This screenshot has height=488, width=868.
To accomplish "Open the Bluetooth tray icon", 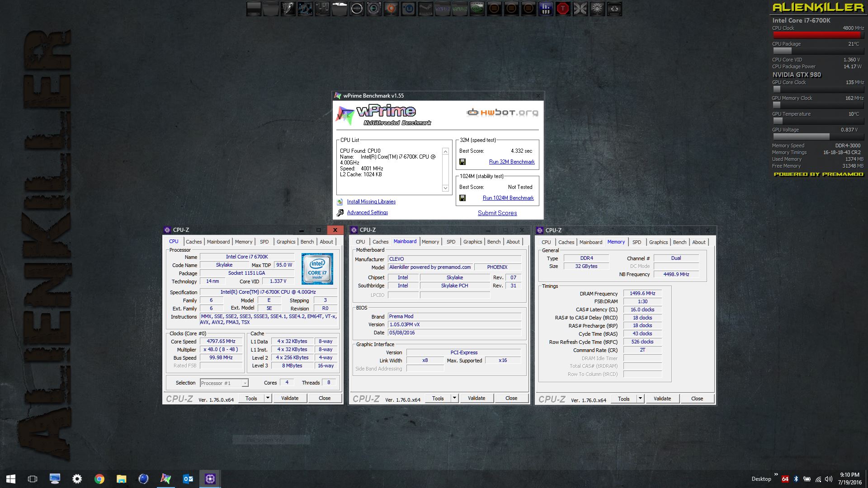I will (796, 479).
